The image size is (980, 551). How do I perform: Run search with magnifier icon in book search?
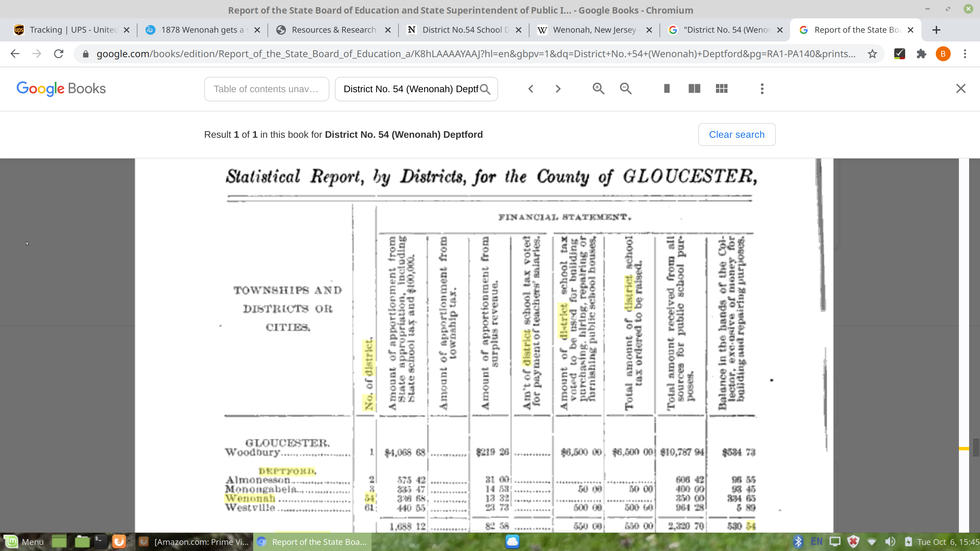(485, 89)
